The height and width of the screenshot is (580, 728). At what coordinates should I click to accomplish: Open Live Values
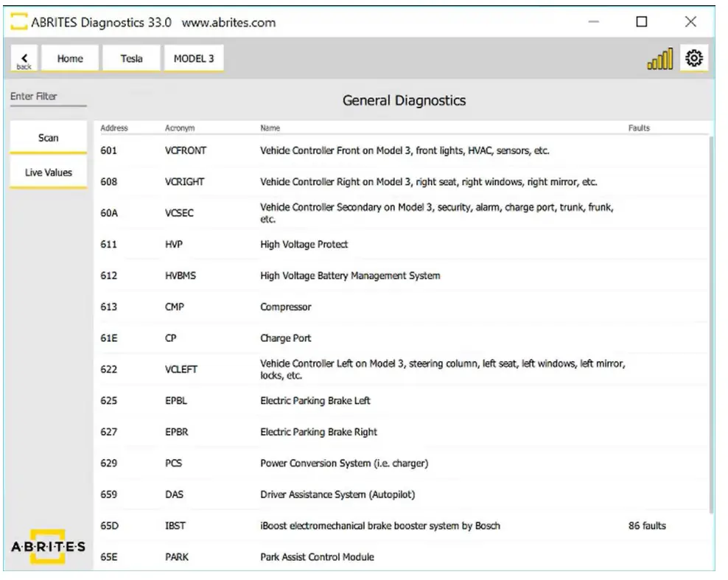pos(47,172)
